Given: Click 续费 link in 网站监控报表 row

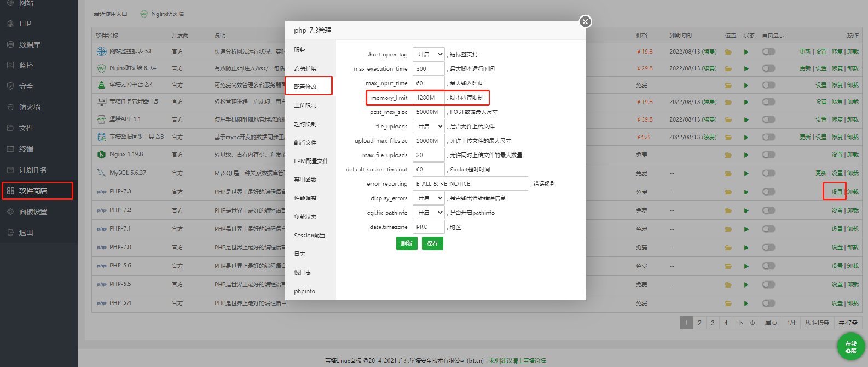Looking at the screenshot, I should (x=709, y=51).
